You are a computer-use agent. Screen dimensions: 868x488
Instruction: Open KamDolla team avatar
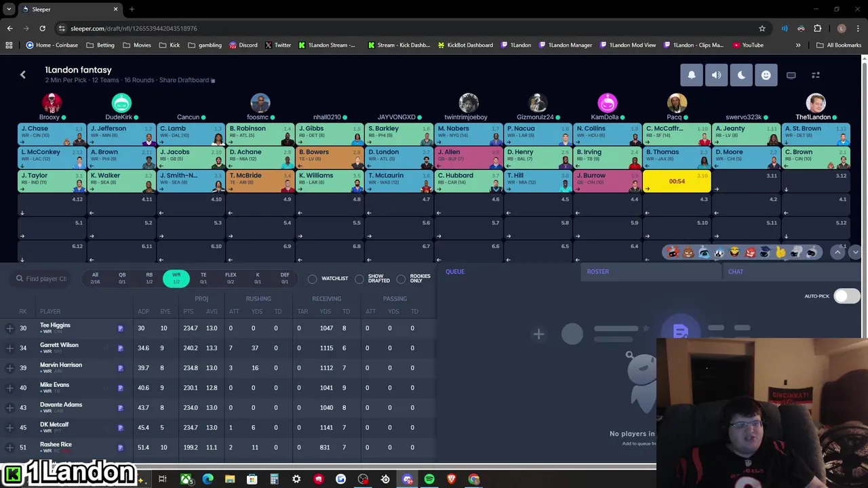607,103
